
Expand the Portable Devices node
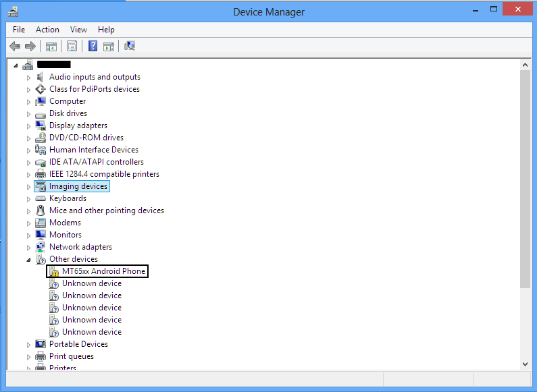(x=29, y=345)
